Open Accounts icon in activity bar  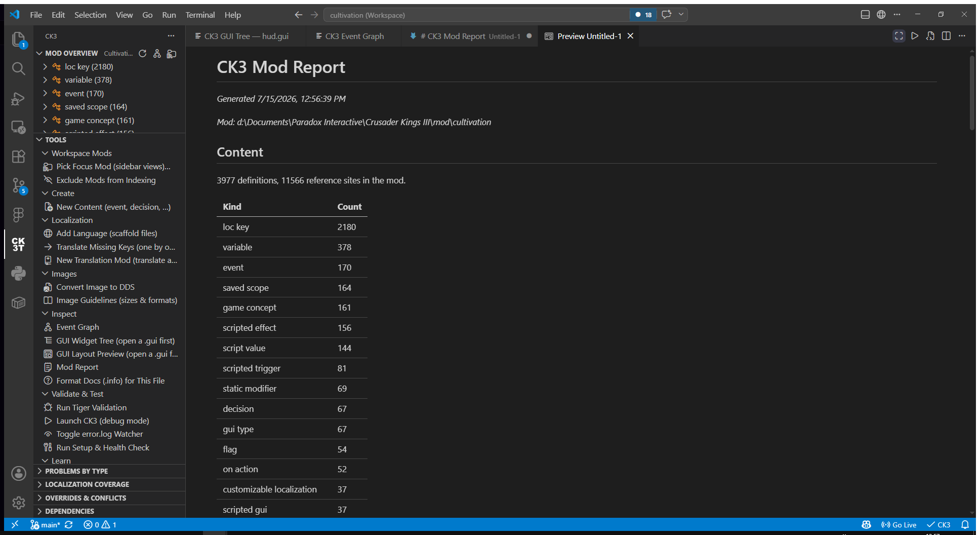coord(18,473)
